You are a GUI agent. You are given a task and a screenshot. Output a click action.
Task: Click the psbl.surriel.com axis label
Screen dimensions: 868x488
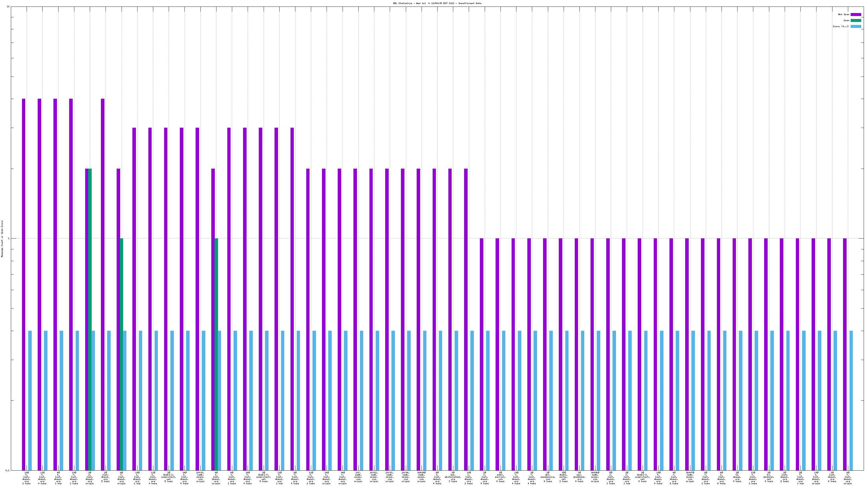point(500,477)
